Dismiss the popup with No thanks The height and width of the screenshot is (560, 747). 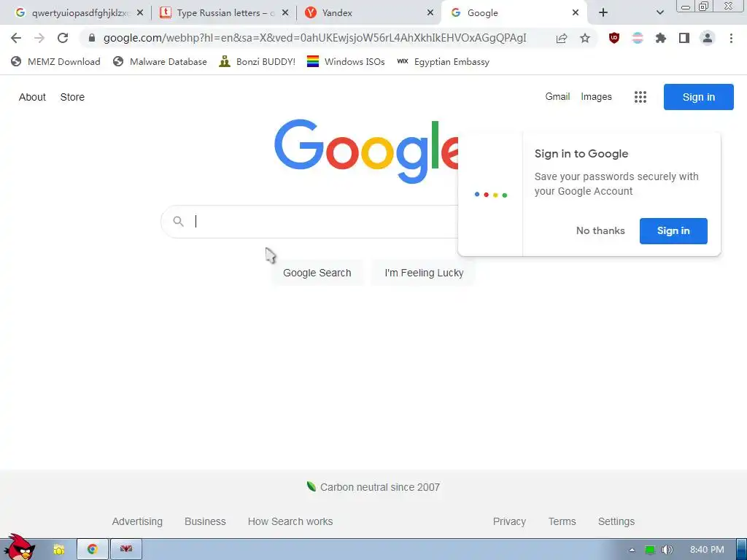click(x=600, y=231)
